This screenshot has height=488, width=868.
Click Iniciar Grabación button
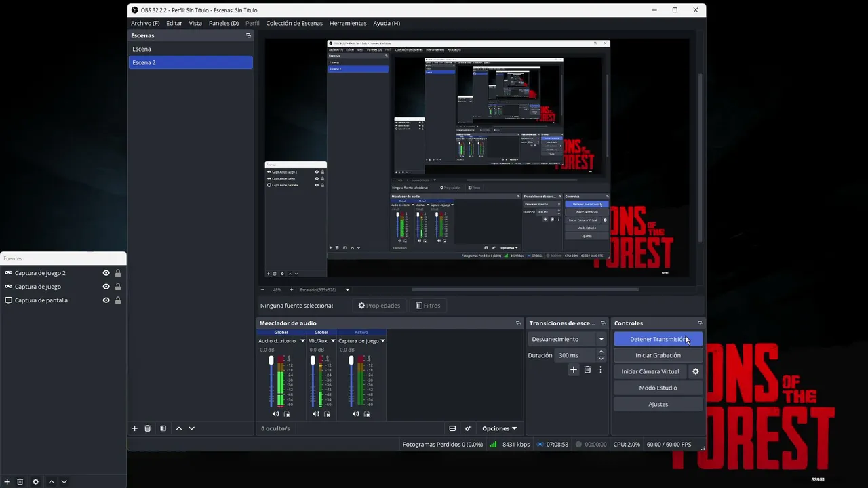[x=658, y=355]
